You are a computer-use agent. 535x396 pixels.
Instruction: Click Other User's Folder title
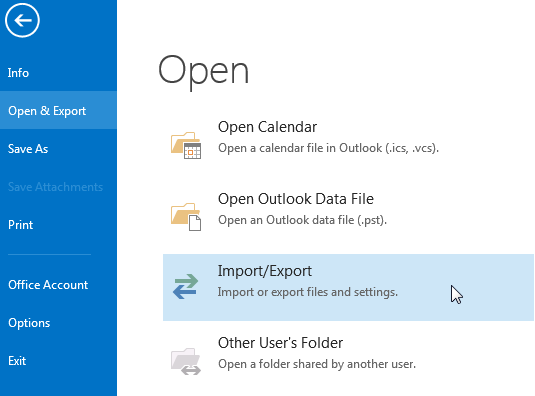click(x=280, y=343)
